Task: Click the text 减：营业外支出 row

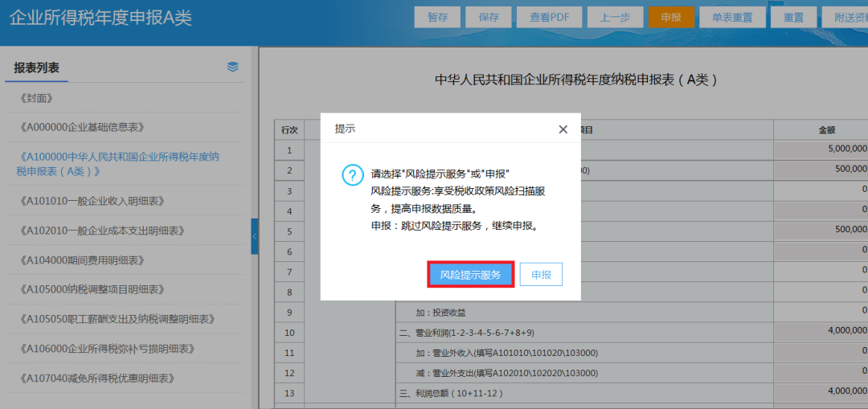Action: (x=507, y=373)
